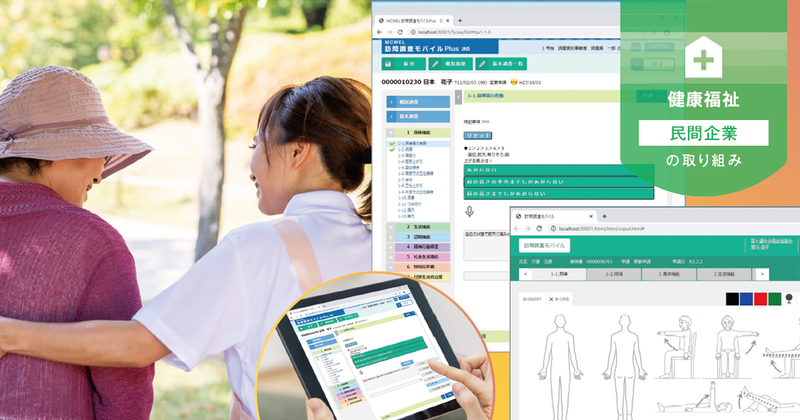The image size is (800, 420).
Task: Go forward in MCWEL Plus browser window
Action: coord(390,32)
